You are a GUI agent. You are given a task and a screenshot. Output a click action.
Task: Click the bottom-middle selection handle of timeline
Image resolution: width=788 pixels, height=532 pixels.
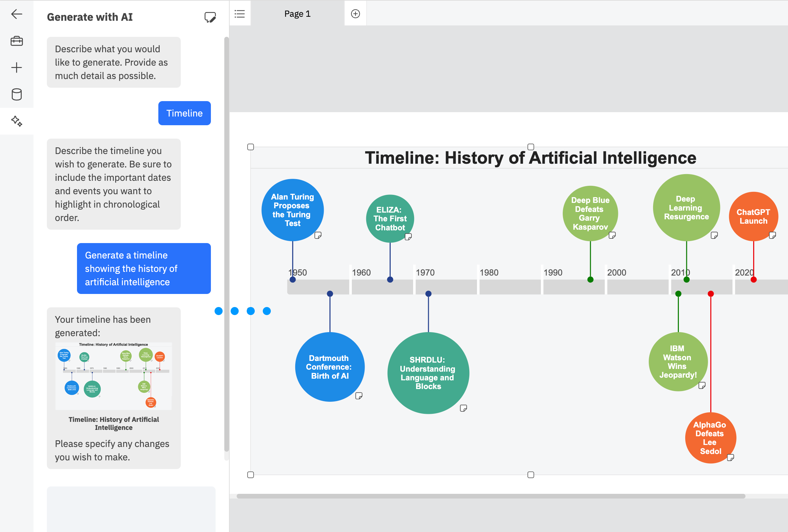tap(531, 475)
